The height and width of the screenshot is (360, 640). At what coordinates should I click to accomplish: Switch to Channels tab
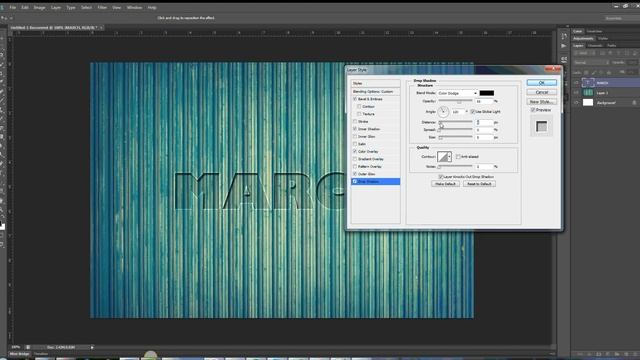[595, 46]
